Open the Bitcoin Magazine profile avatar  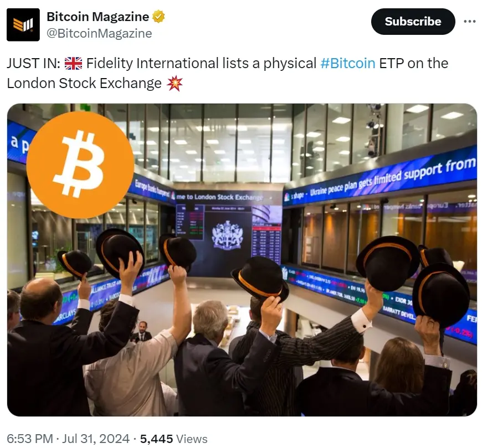(x=23, y=25)
